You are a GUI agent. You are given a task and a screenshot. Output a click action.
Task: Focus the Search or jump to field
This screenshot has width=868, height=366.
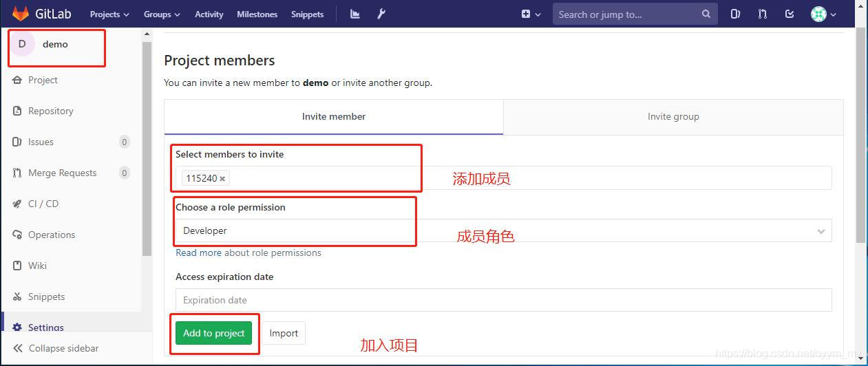click(x=635, y=14)
